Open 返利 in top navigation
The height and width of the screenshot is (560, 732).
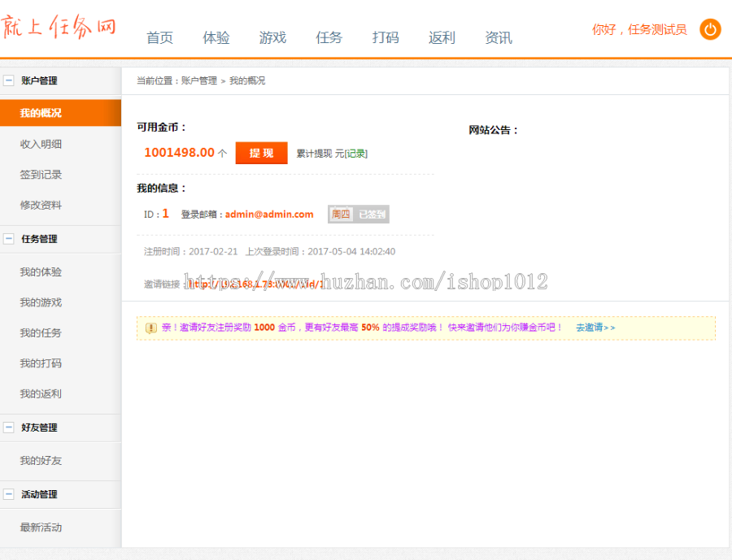(x=442, y=37)
